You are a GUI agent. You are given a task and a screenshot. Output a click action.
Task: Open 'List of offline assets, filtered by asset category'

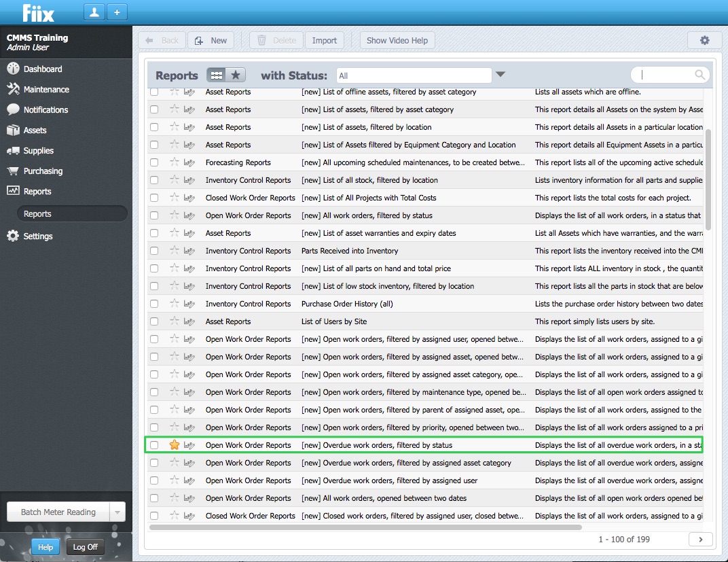pos(388,92)
